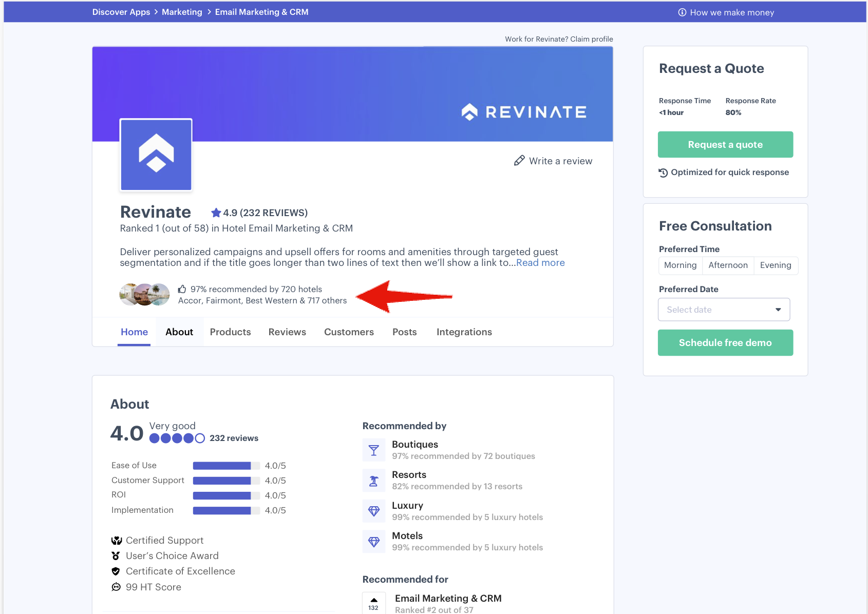Select Morning as preferred time
Image resolution: width=868 pixels, height=614 pixels.
(681, 265)
